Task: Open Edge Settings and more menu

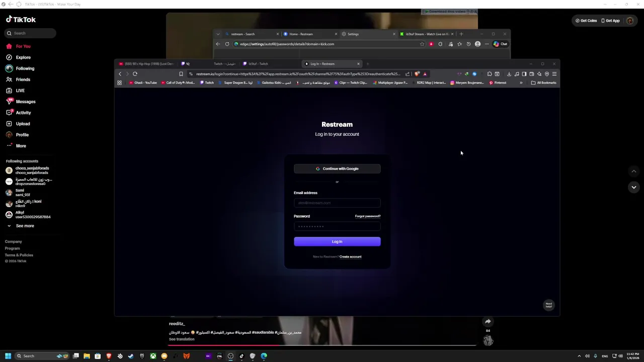Action: [x=487, y=44]
